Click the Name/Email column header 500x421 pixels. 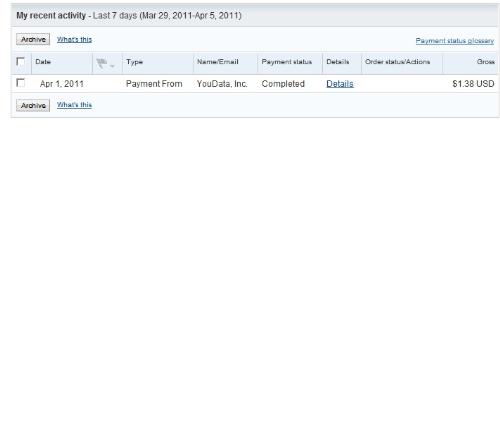[218, 62]
